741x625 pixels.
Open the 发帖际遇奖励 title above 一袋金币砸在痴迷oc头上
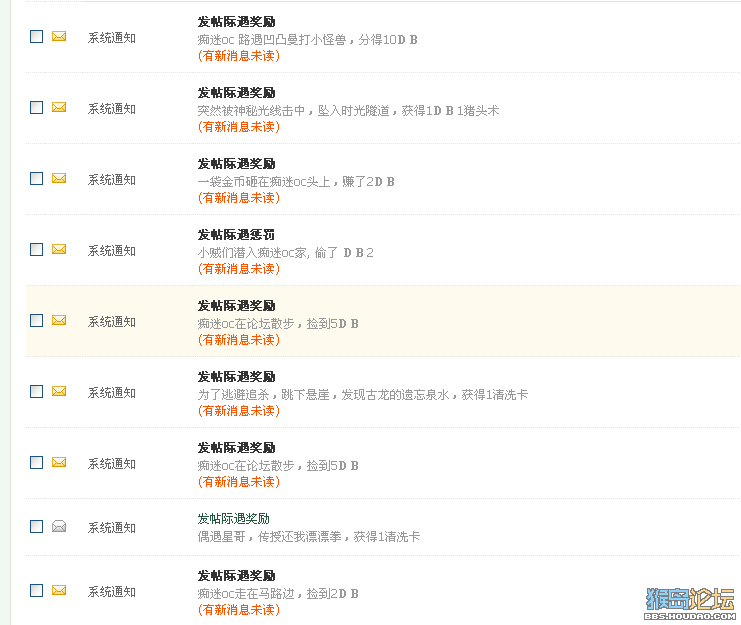(236, 164)
